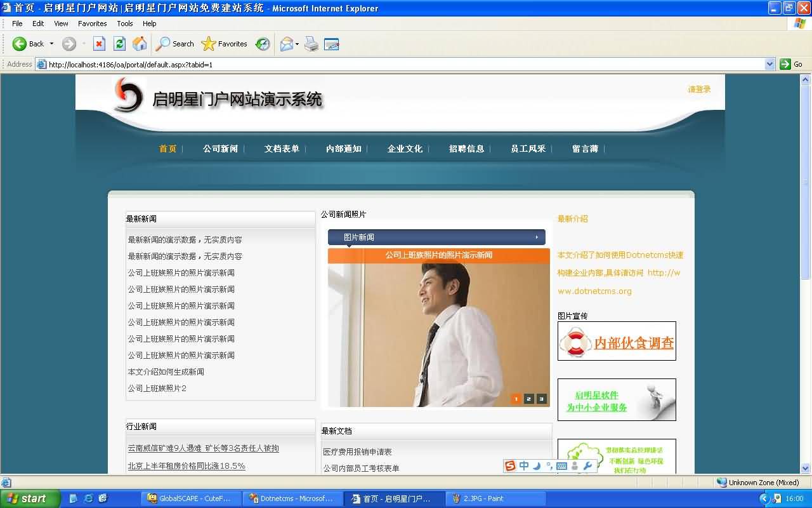The width and height of the screenshot is (812, 508).
Task: Click the 内部伙食调查 banner image
Action: [x=617, y=341]
